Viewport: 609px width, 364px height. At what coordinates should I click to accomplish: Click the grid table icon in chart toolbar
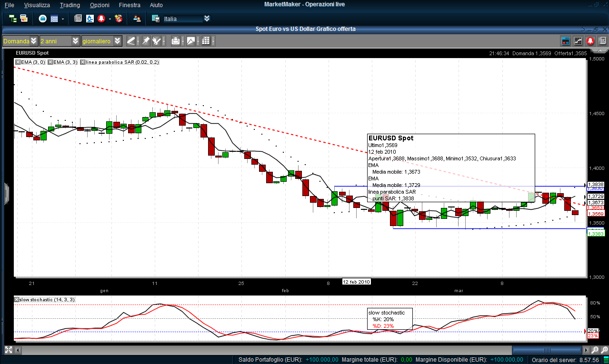(206, 41)
